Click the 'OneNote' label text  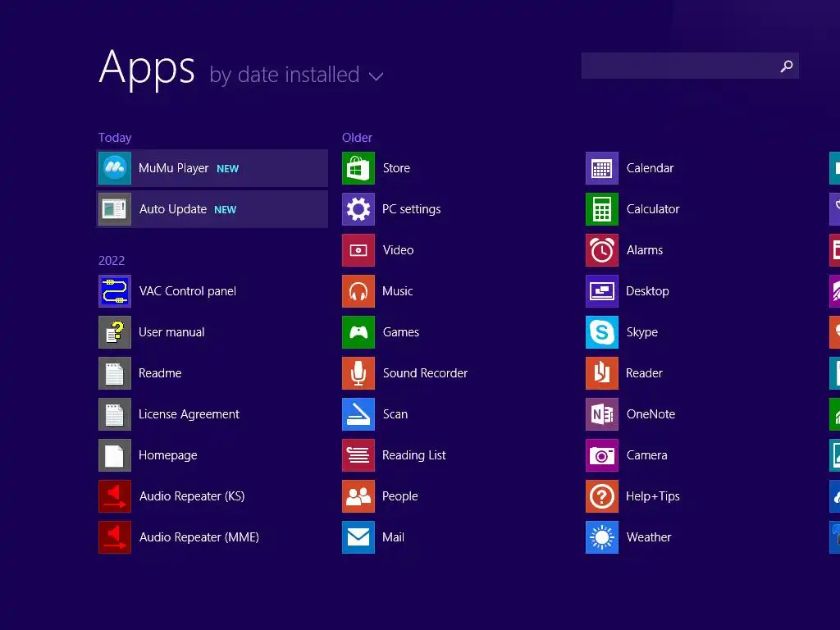point(651,414)
